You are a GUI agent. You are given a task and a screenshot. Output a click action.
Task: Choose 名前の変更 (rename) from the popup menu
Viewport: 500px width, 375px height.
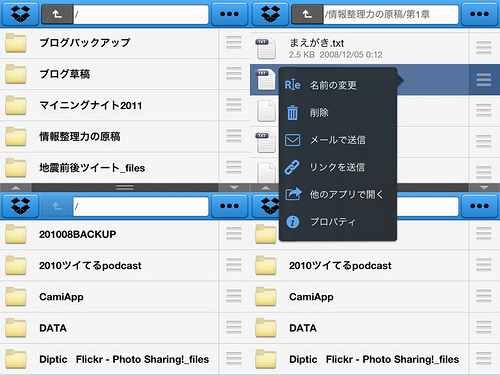click(338, 85)
